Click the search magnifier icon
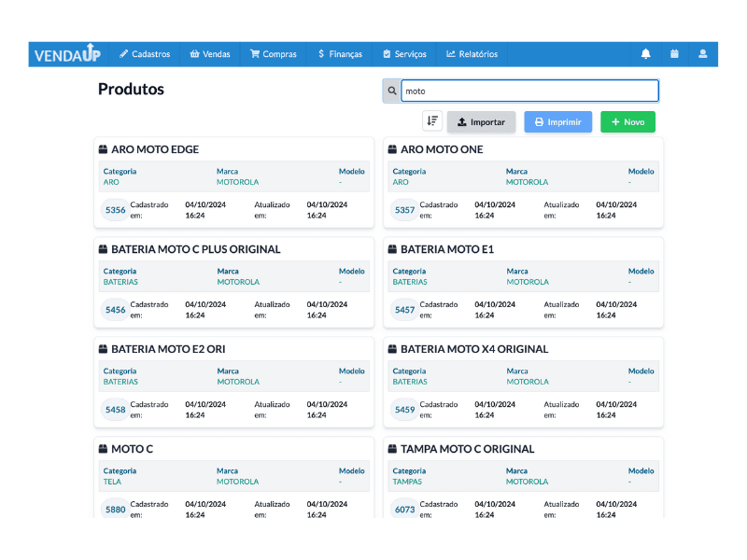The width and height of the screenshot is (747, 560). 391,91
